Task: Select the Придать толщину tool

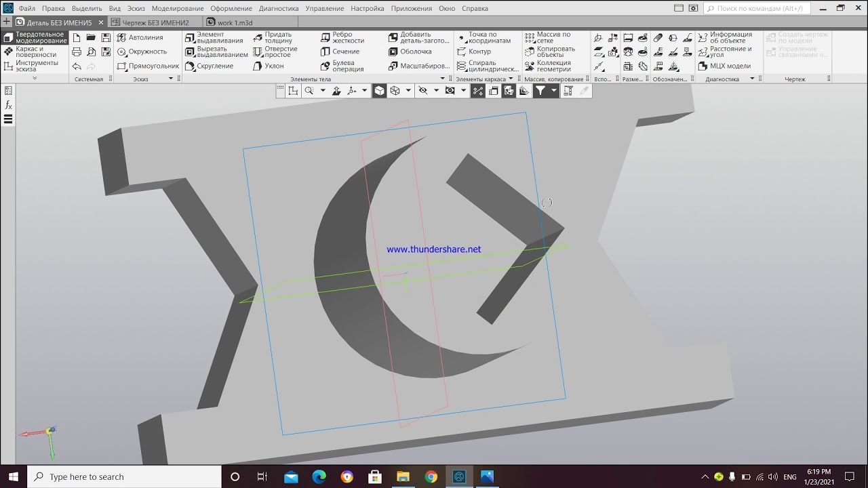Action: point(273,38)
